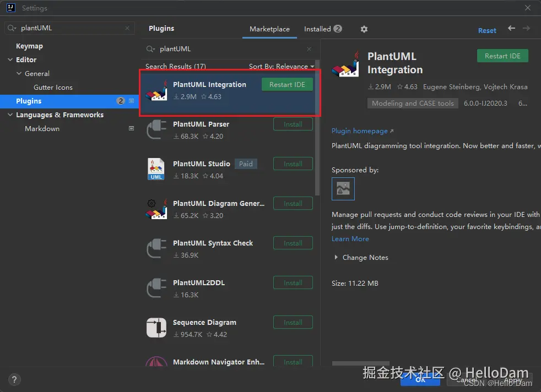Close the Settings dialog window
The height and width of the screenshot is (392, 541).
point(528,8)
